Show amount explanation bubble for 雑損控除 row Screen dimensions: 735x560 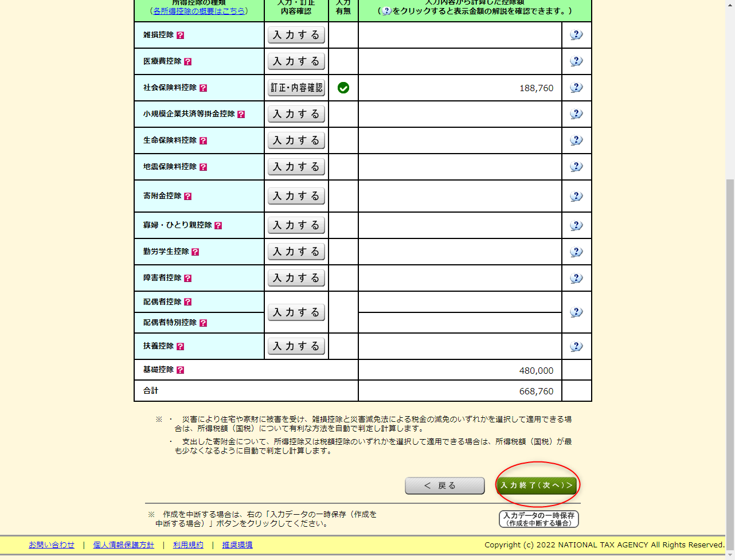tap(576, 35)
